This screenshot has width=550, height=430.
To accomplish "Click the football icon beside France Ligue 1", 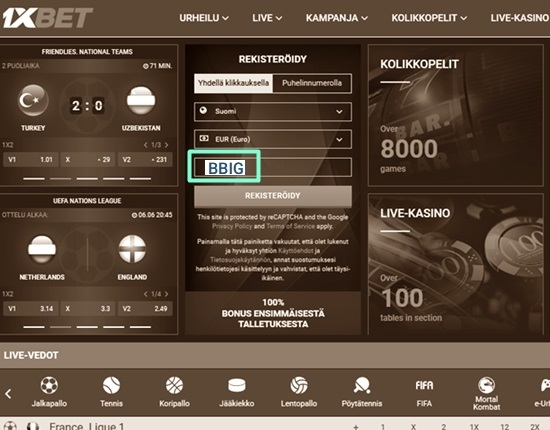I will (10, 426).
